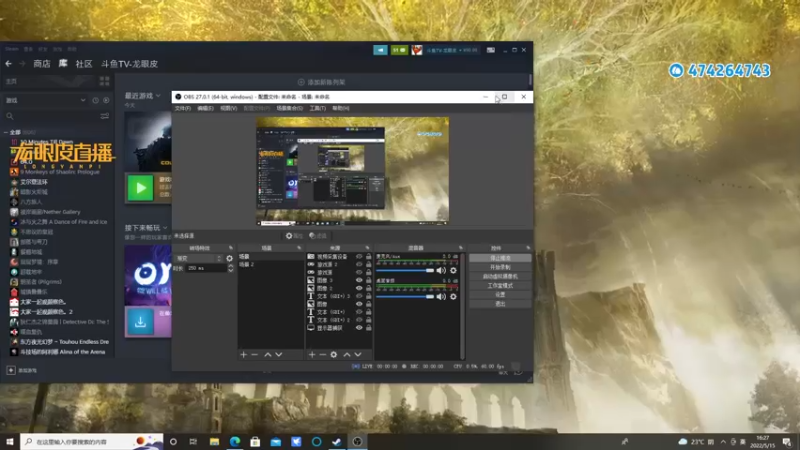Screen dimensions: 800x450
Task: Adjust Desktop Audio volume slider
Action: [405, 296]
